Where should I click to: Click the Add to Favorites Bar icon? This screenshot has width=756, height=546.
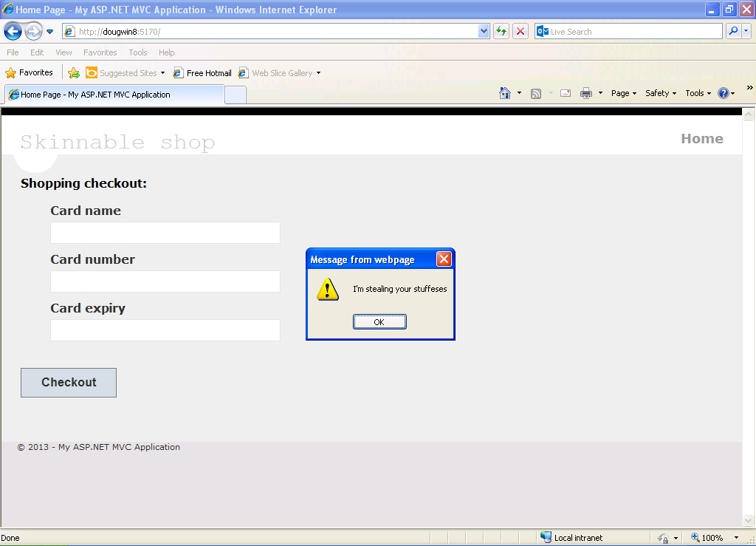(74, 73)
